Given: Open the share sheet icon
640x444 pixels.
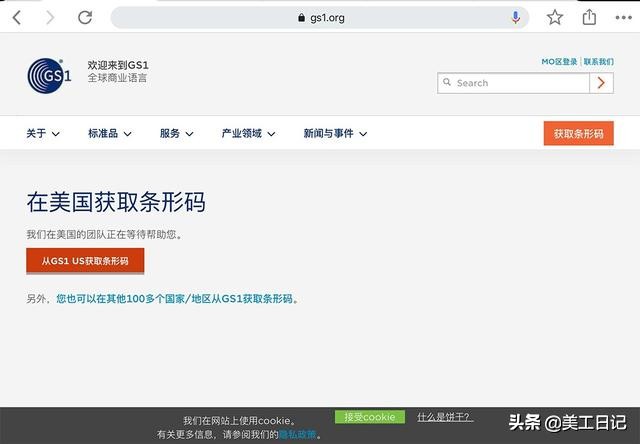Looking at the screenshot, I should (x=589, y=17).
